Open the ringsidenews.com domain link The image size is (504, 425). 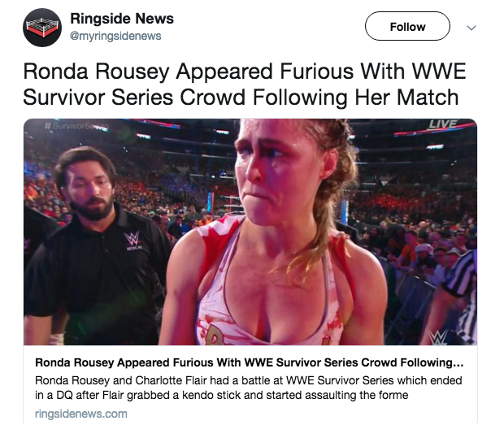point(81,413)
